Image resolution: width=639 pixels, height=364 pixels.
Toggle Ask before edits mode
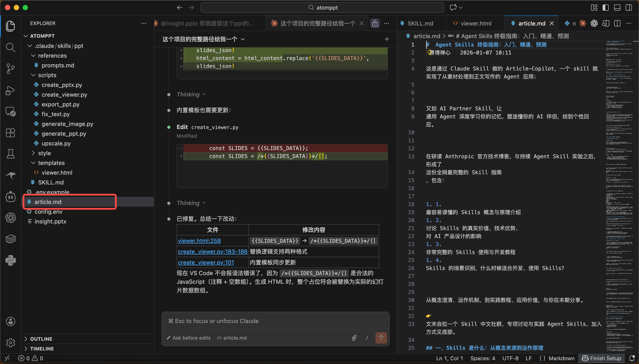click(x=188, y=338)
